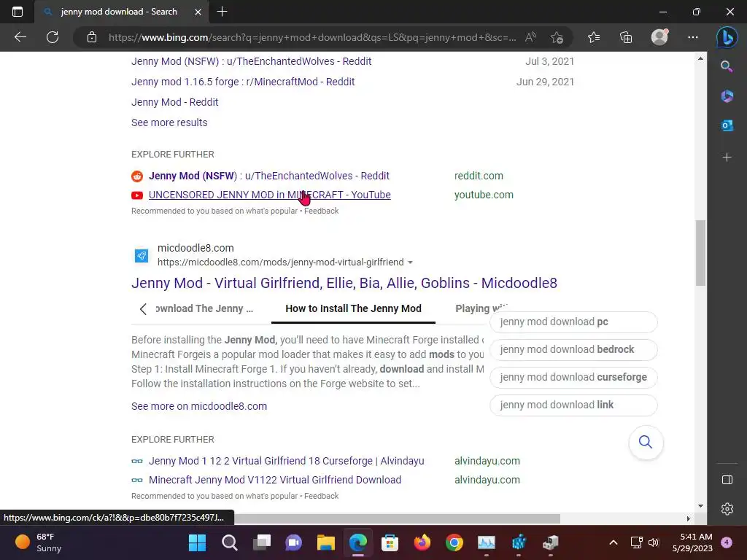Image resolution: width=747 pixels, height=560 pixels.
Task: Search suggestion jenny mod download link
Action: click(573, 405)
